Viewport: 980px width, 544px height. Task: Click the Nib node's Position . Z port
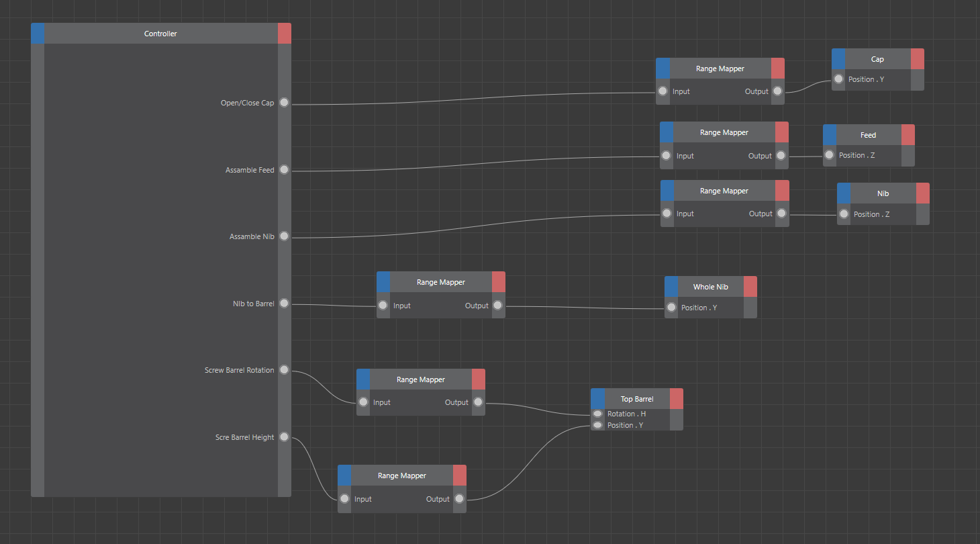tap(844, 214)
